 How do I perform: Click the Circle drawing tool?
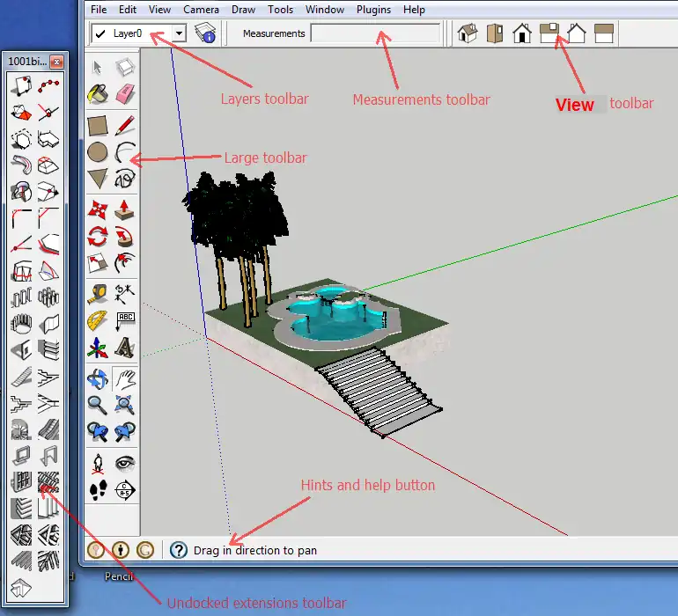pos(98,152)
